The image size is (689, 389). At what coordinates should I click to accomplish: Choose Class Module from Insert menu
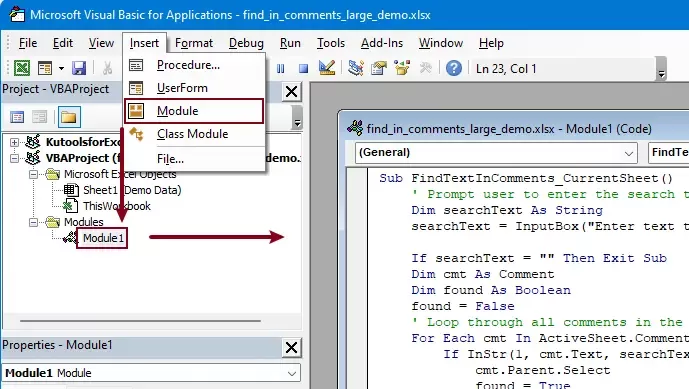[x=194, y=134]
